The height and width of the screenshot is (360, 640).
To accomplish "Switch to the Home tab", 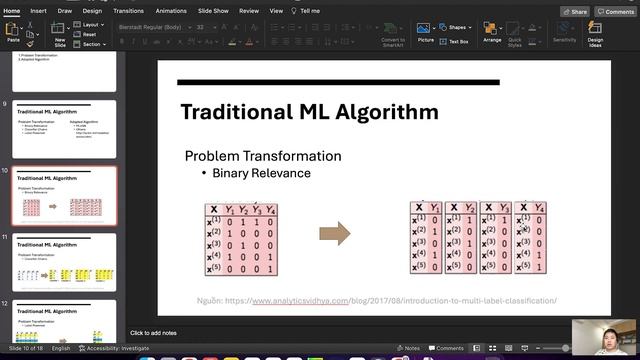I will (x=12, y=11).
